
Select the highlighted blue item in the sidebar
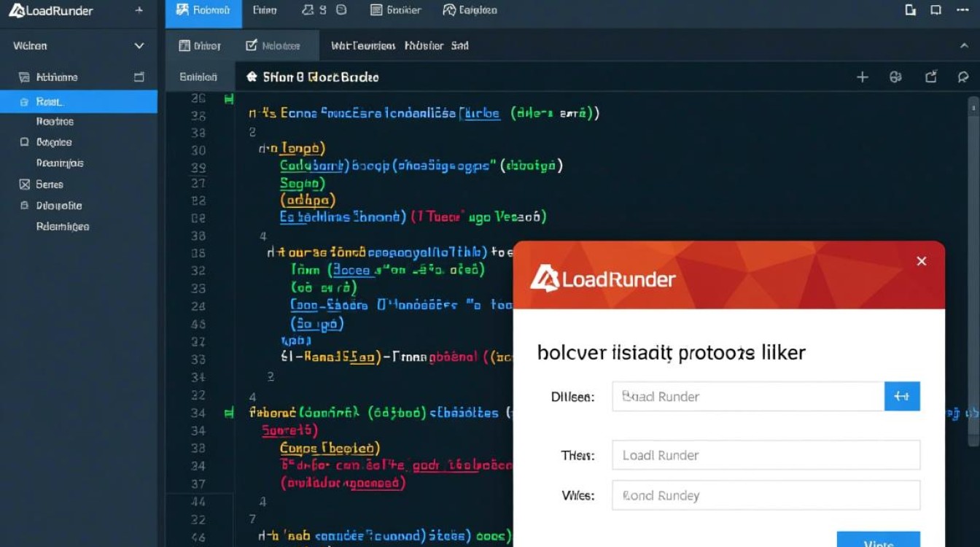tap(79, 101)
